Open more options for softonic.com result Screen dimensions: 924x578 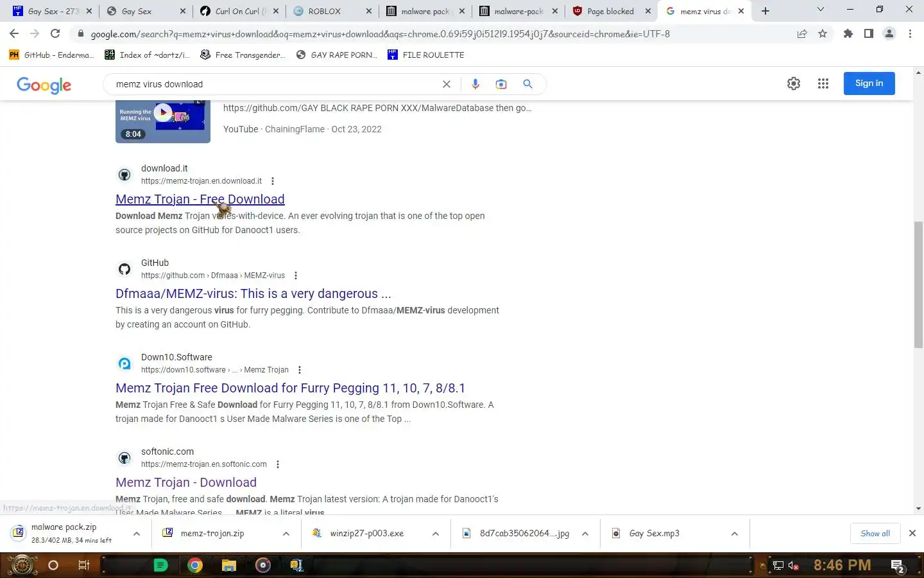278,464
